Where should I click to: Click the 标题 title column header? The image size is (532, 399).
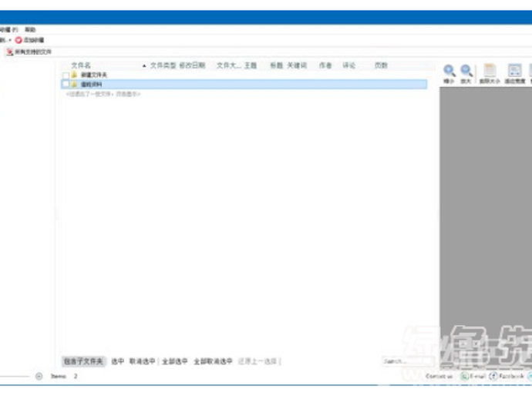276,65
